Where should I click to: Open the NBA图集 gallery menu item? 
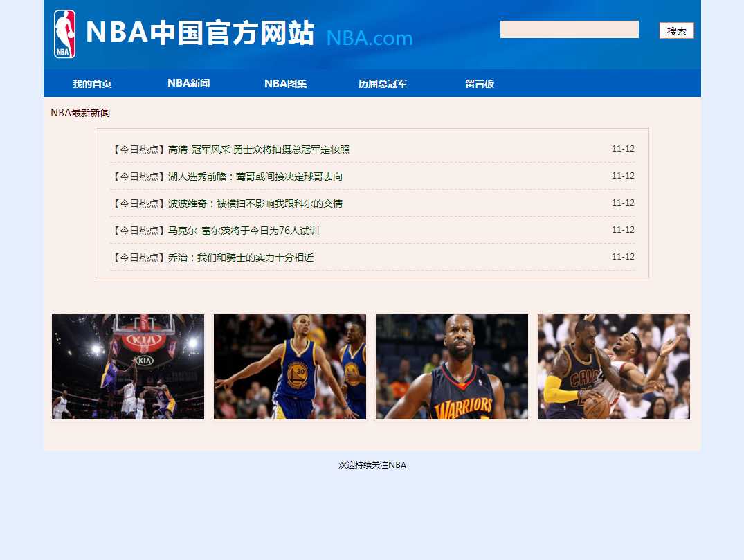pyautogui.click(x=285, y=84)
